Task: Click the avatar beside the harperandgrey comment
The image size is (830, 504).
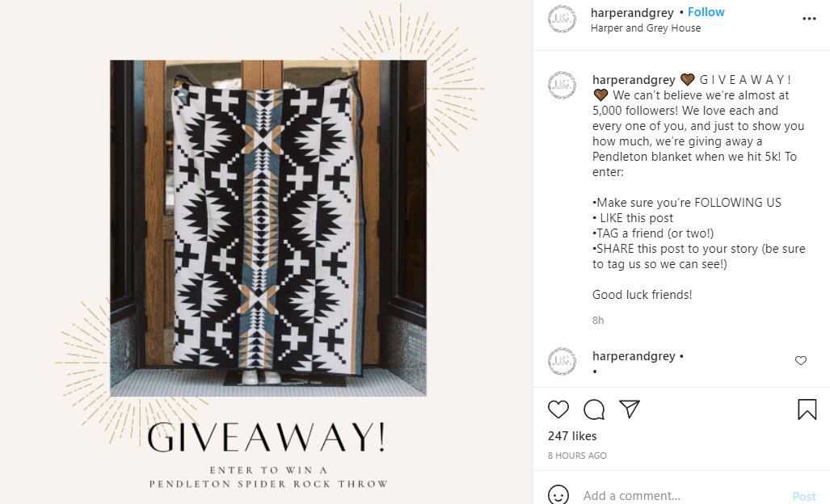Action: coord(562,362)
